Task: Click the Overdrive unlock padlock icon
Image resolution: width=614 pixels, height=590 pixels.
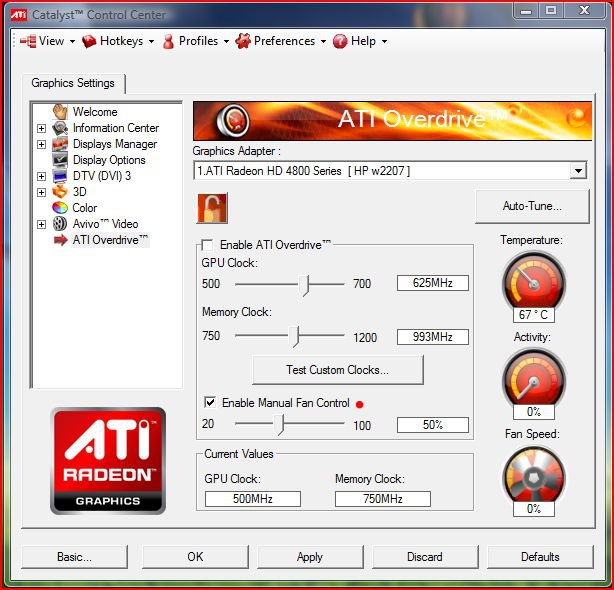Action: 212,208
